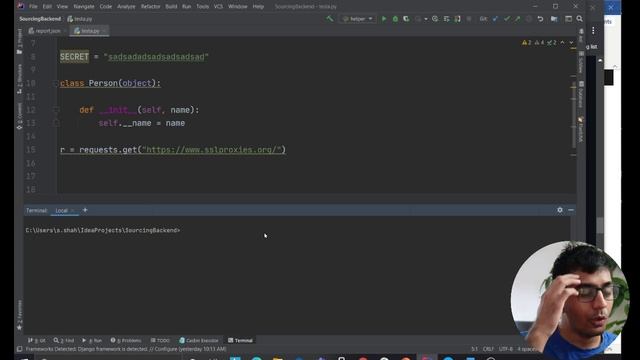The height and width of the screenshot is (360, 640).
Task: Click the rollback undo arrow in toolbar
Action: click(540, 19)
